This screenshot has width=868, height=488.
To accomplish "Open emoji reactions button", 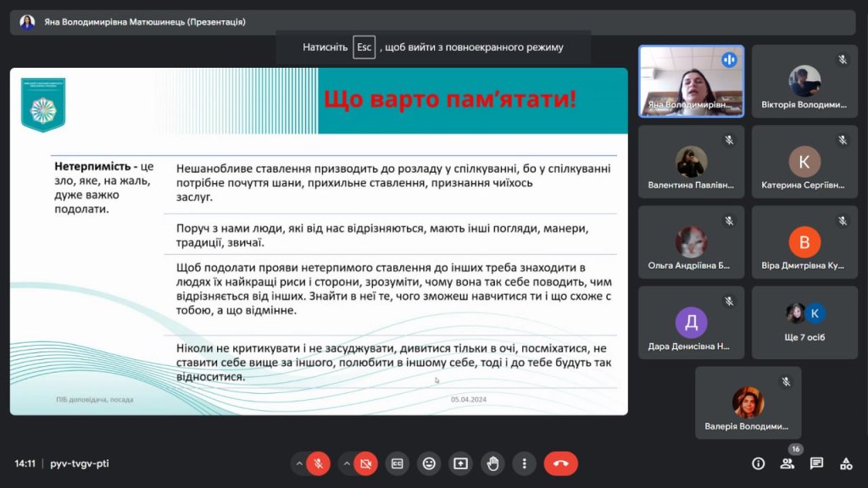I will 429,463.
